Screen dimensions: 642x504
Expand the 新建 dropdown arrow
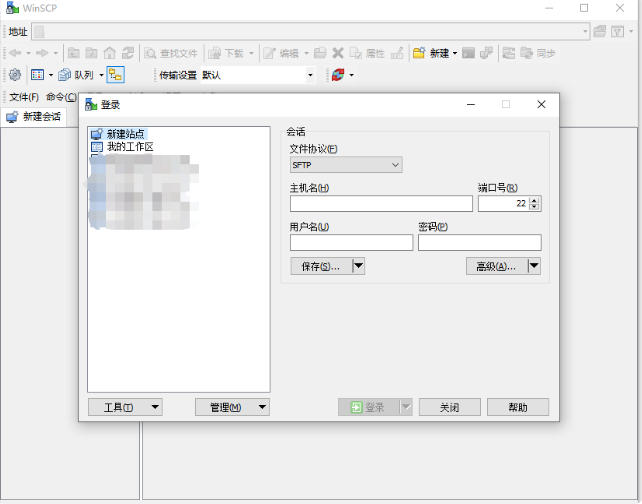pyautogui.click(x=454, y=53)
